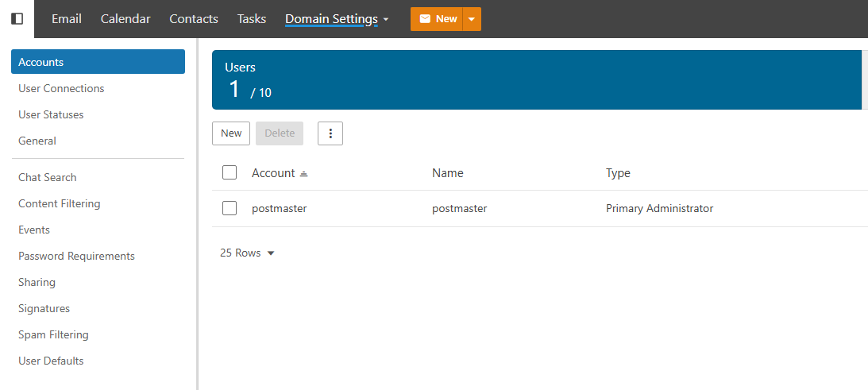Viewport: 868px width, 390px height.
Task: Open the postmaster account entry
Action: point(279,209)
